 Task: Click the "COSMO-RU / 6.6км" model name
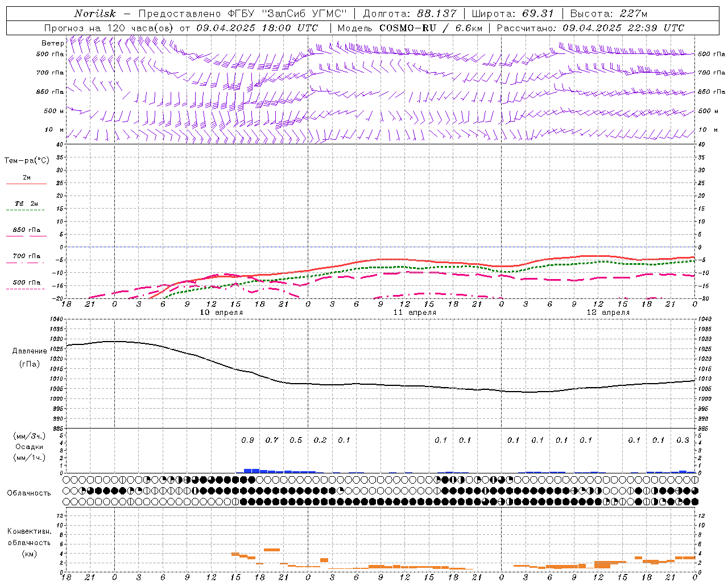(x=431, y=28)
